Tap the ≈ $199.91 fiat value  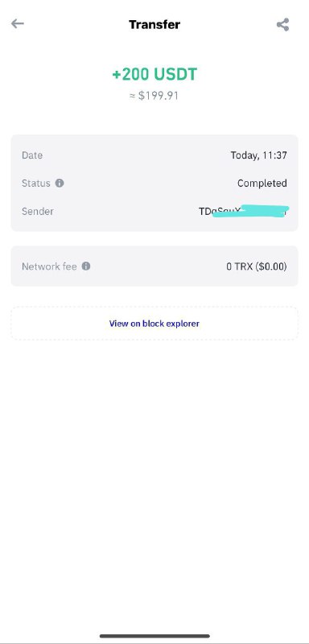[x=154, y=96]
